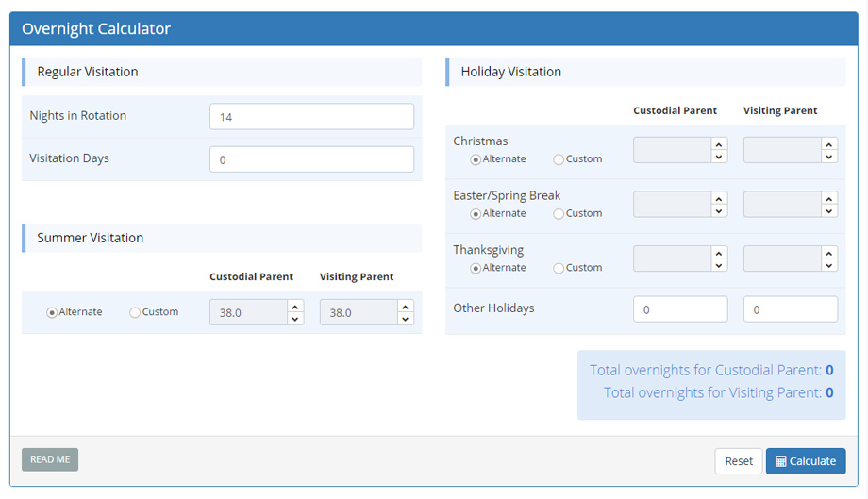Click the Nights in Rotation field
Screen dimensions: 868x499
(311, 117)
